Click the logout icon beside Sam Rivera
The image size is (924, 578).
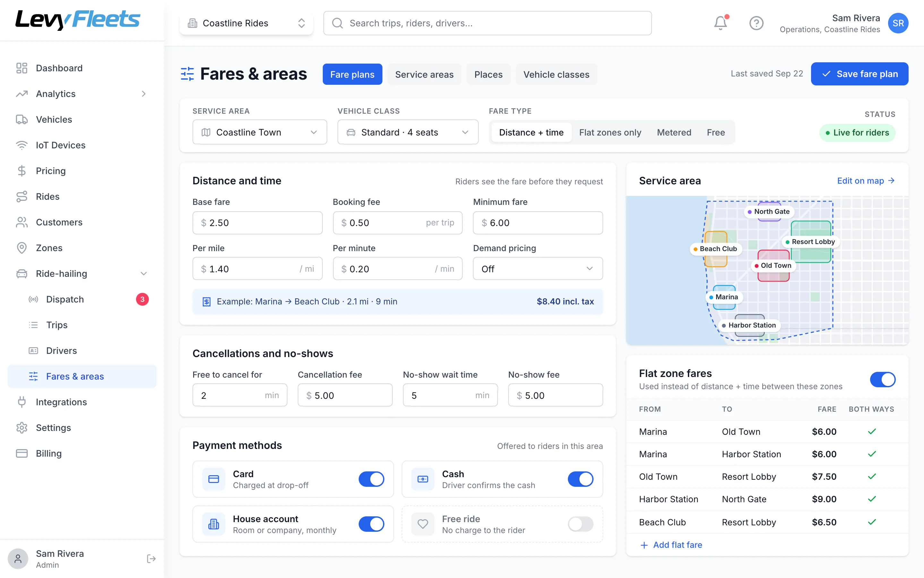point(151,558)
